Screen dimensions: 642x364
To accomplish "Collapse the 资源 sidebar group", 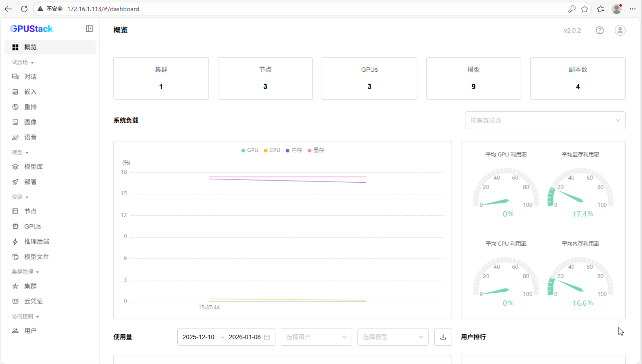I will click(x=20, y=197).
